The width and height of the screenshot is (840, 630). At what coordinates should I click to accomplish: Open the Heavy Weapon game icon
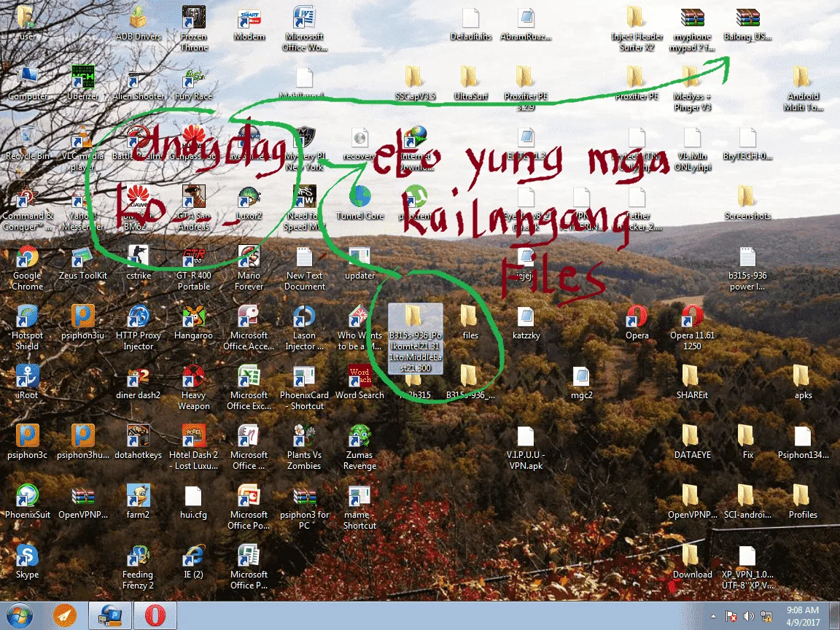click(x=193, y=388)
